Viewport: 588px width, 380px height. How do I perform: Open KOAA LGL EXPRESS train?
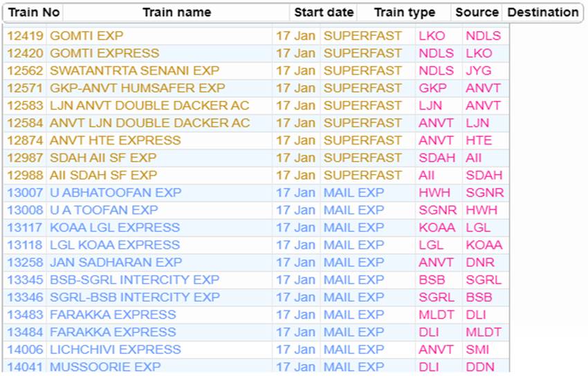114,227
